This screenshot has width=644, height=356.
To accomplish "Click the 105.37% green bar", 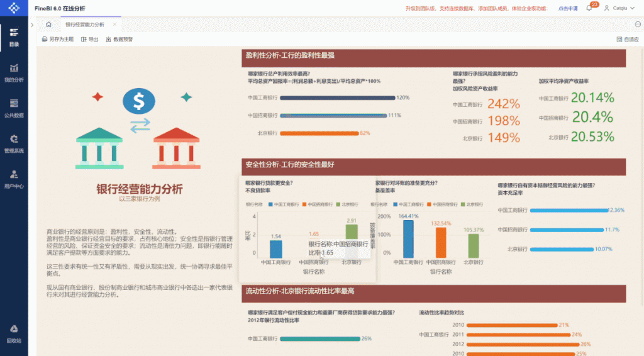I will (x=474, y=245).
